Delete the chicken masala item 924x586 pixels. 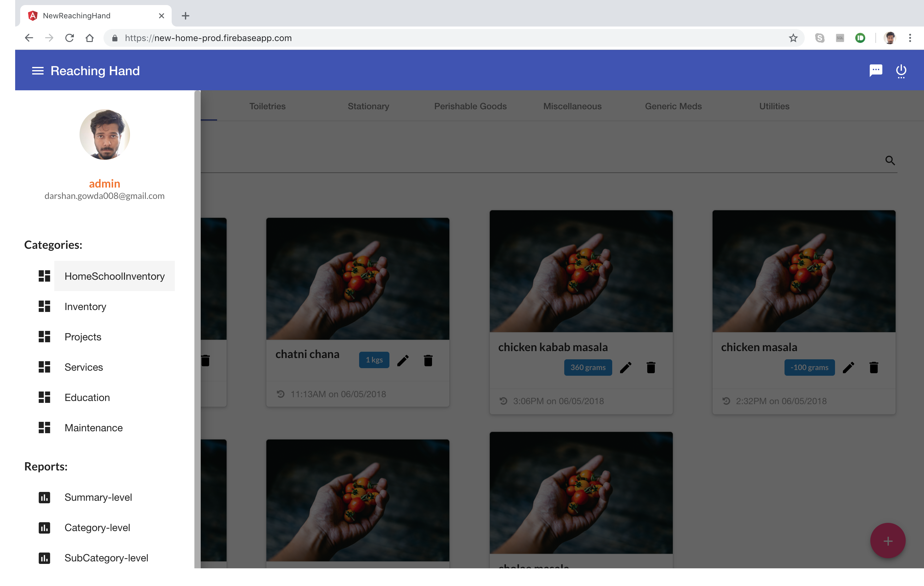pyautogui.click(x=874, y=368)
